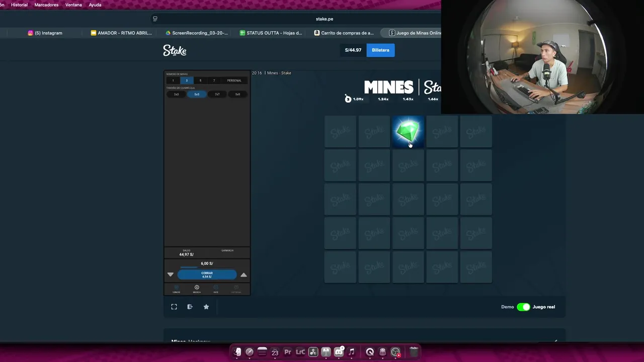Add game to favorites star icon
Screen dimensions: 644x362
click(206, 307)
